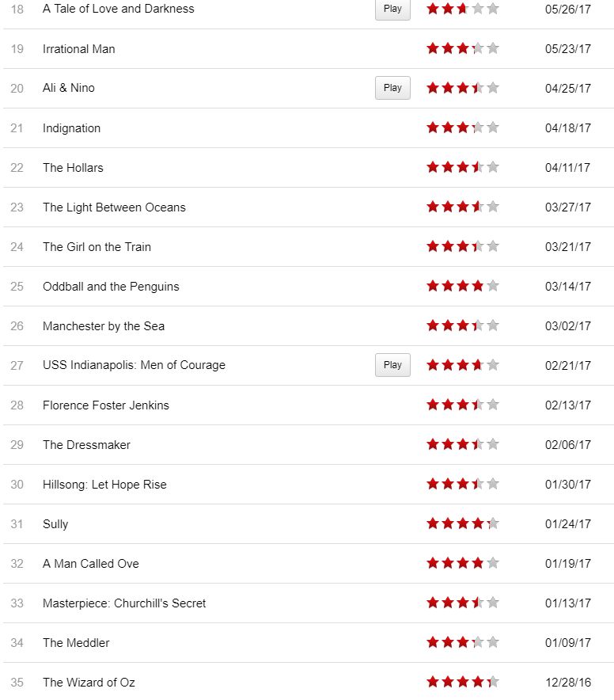This screenshot has width=614, height=700.
Task: Open The Light Between Oceans title
Action: [114, 207]
